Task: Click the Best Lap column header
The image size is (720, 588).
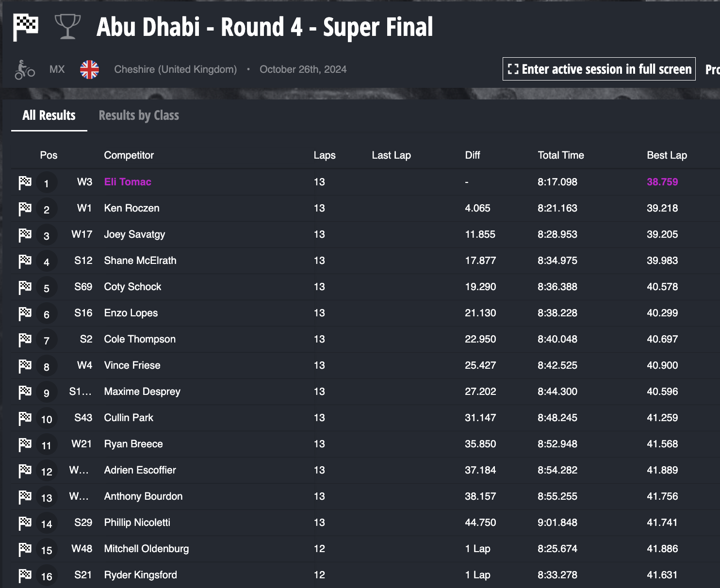Action: 667,155
